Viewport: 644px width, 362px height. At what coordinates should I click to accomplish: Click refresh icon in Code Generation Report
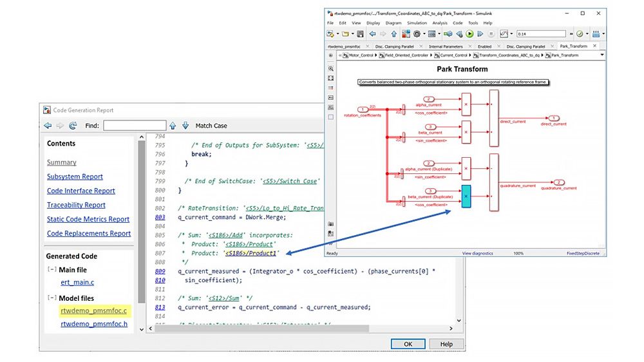coord(72,126)
